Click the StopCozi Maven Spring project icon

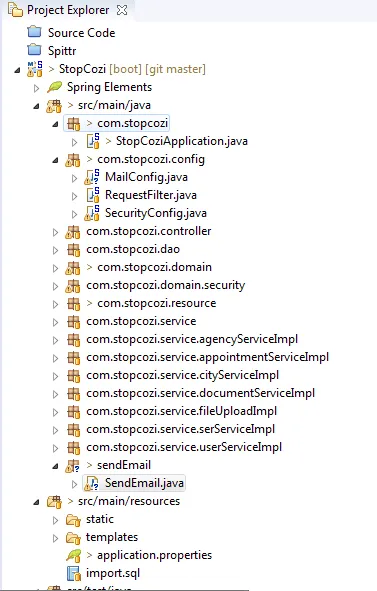click(35, 69)
